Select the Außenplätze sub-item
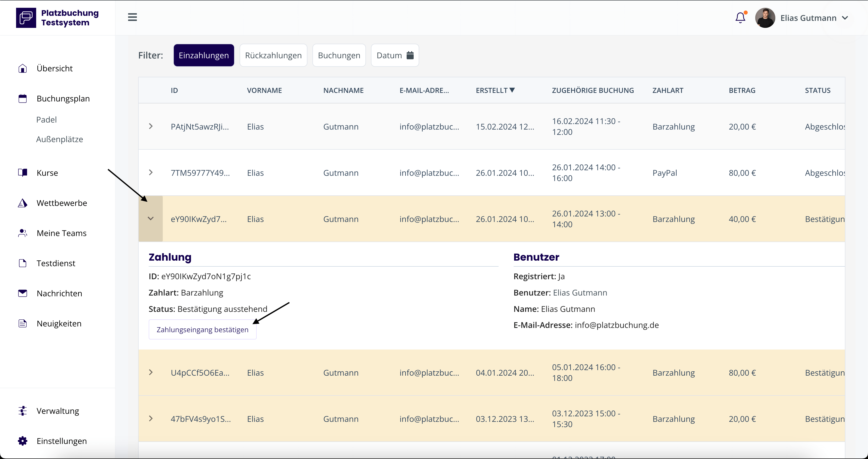This screenshot has width=868, height=459. pyautogui.click(x=60, y=139)
